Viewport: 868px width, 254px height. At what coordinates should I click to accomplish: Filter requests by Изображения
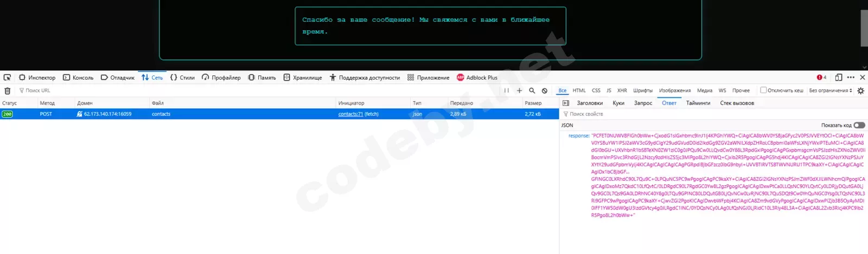tap(675, 90)
